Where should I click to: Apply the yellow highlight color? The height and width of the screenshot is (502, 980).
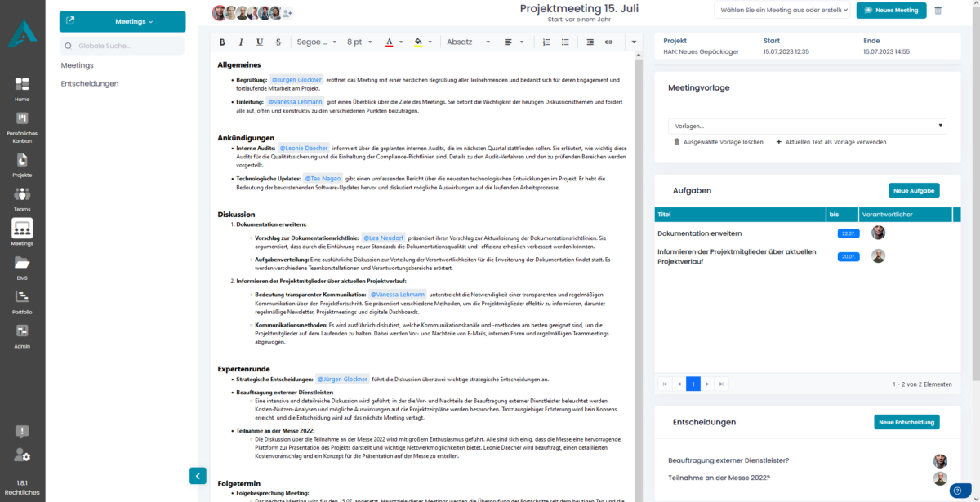[x=418, y=42]
